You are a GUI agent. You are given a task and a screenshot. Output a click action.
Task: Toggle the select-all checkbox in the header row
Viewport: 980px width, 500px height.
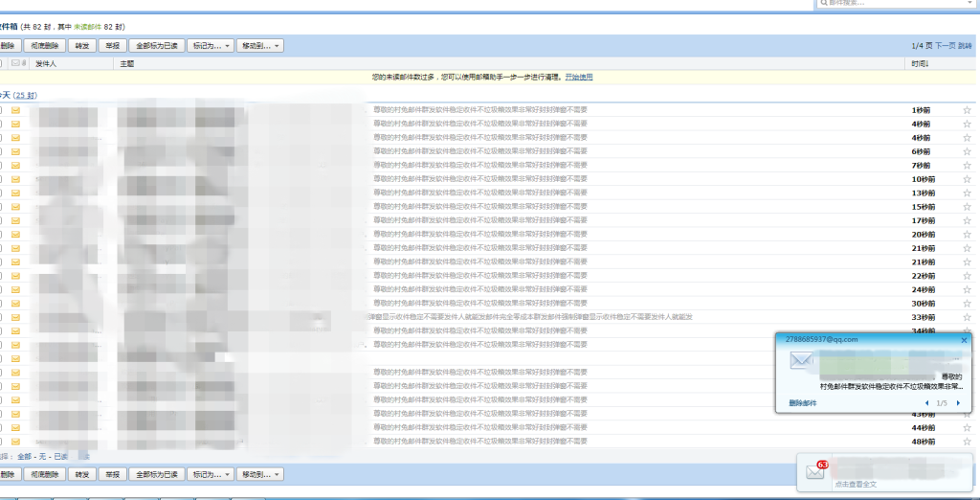click(2, 63)
